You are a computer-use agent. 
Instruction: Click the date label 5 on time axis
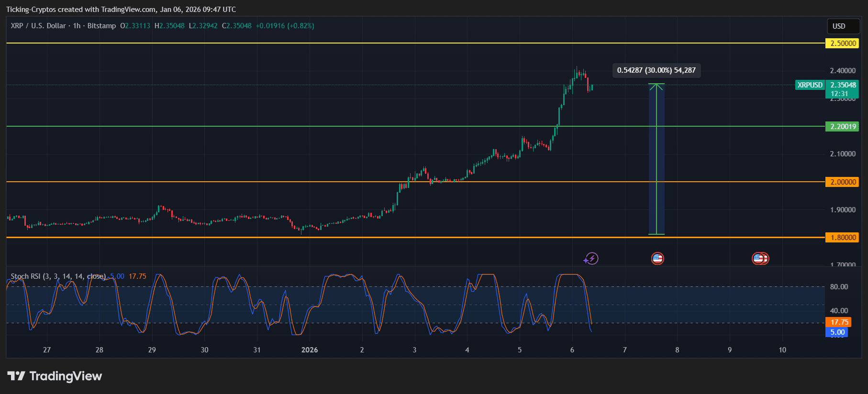pos(520,350)
